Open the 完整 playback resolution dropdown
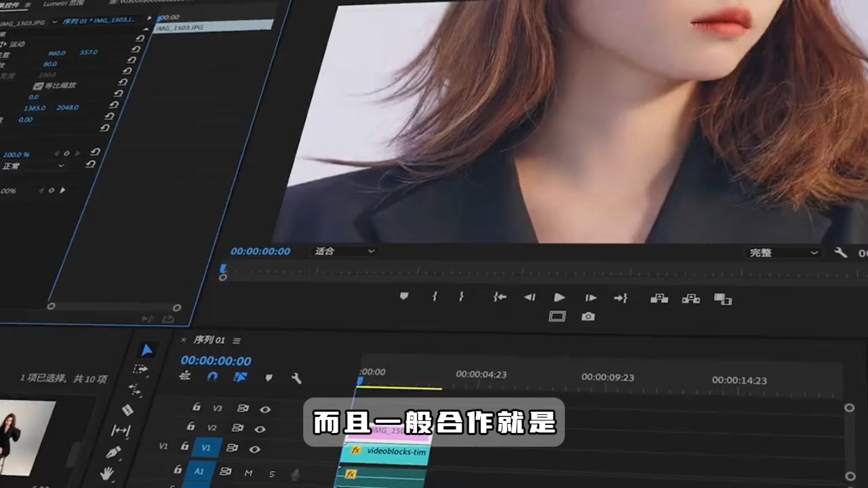Screen dimensions: 868x488 click(784, 253)
